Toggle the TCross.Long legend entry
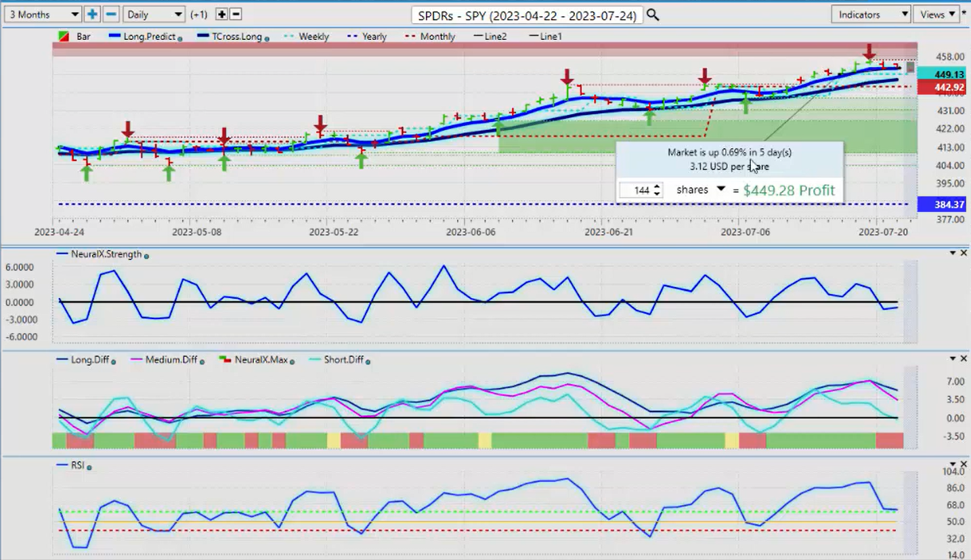 click(x=238, y=37)
